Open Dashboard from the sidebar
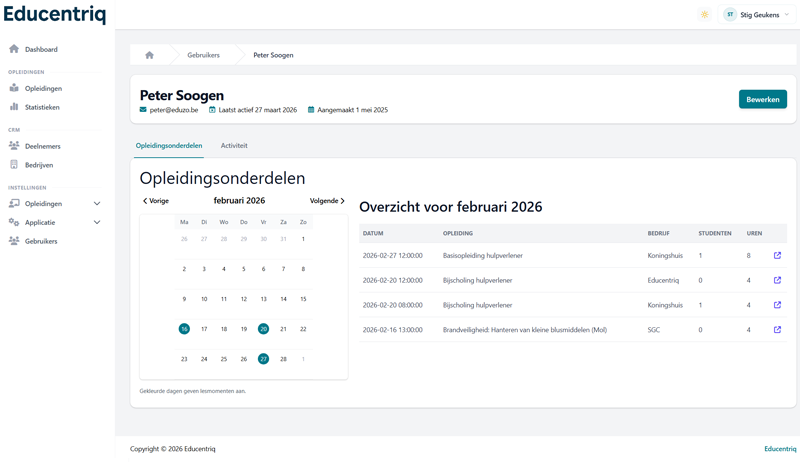The width and height of the screenshot is (800, 462). (41, 49)
